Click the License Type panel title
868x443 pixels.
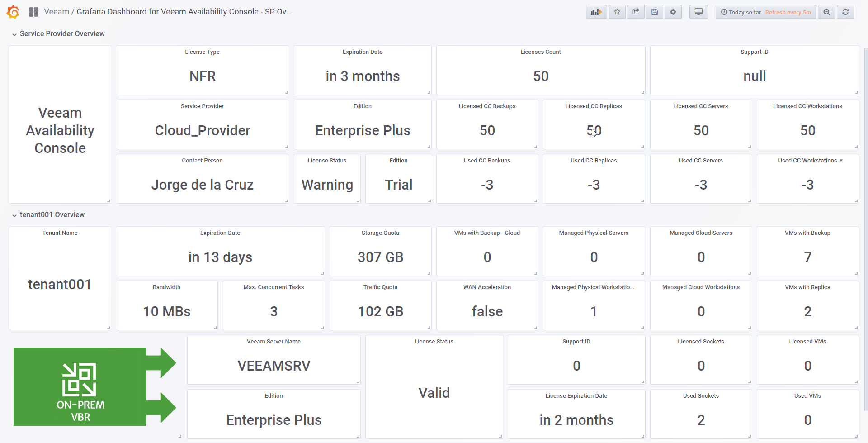(x=202, y=52)
